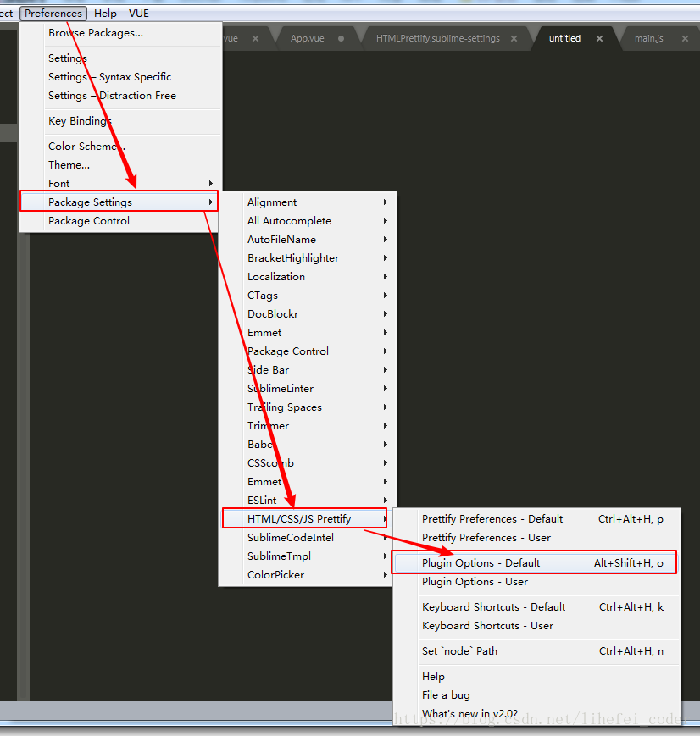The width and height of the screenshot is (700, 736).
Task: Expand AutoFileName package submenu
Action: pyautogui.click(x=308, y=240)
